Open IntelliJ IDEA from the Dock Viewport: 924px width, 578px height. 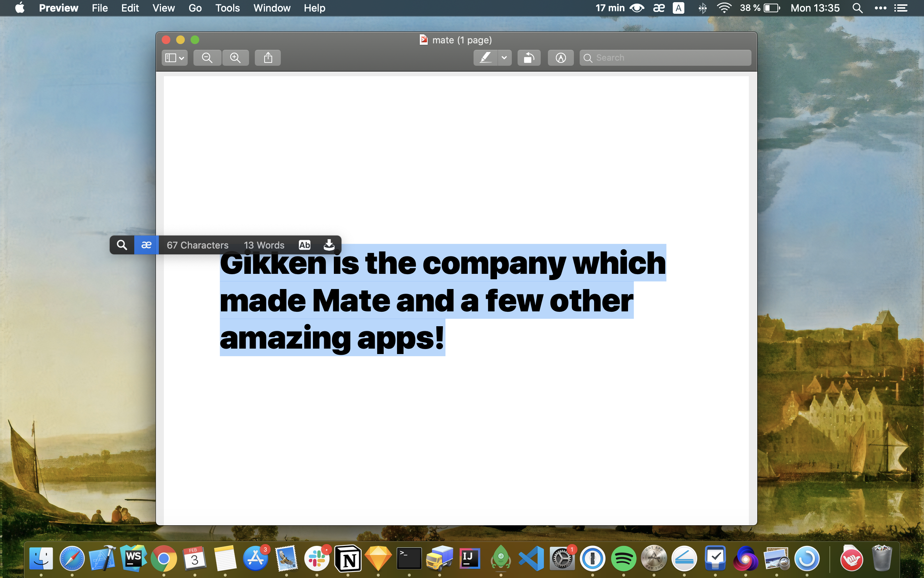coord(470,558)
